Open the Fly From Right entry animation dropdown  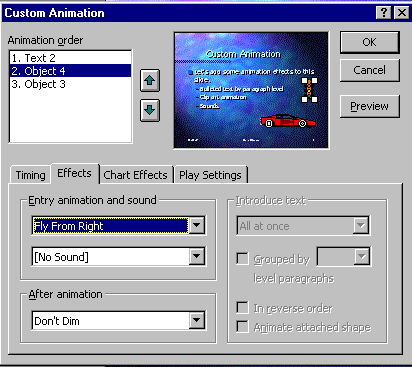[197, 226]
